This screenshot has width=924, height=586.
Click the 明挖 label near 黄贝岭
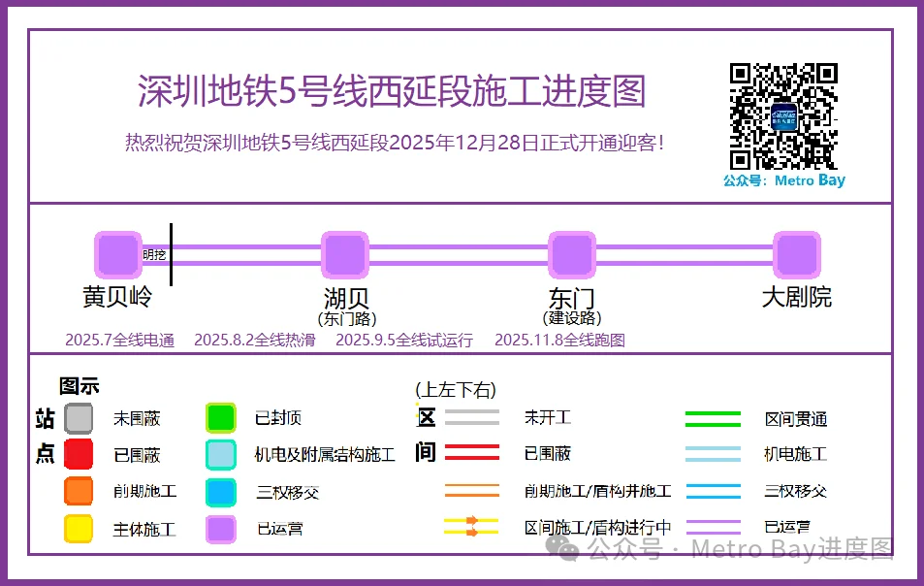pos(155,255)
